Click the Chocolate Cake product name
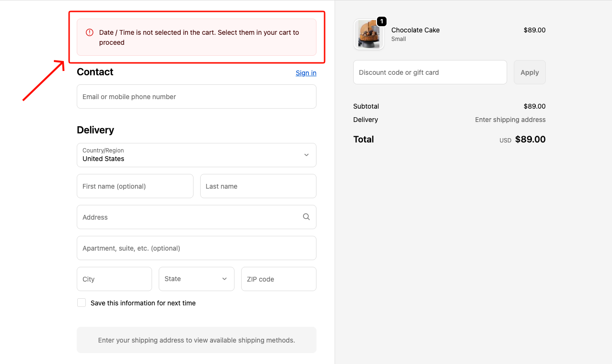Screen dimensions: 612x364 (x=416, y=30)
